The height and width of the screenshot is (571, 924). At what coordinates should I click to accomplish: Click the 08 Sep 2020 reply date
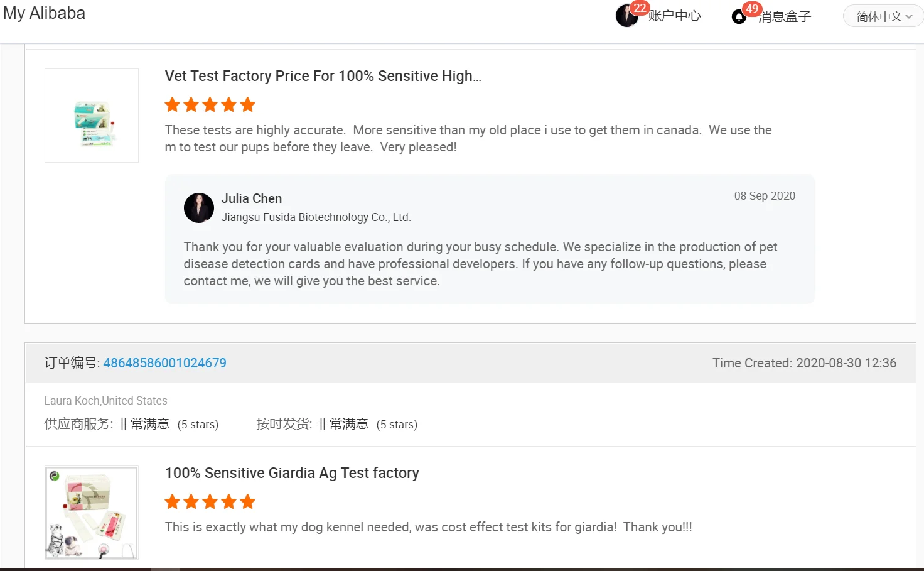765,196
